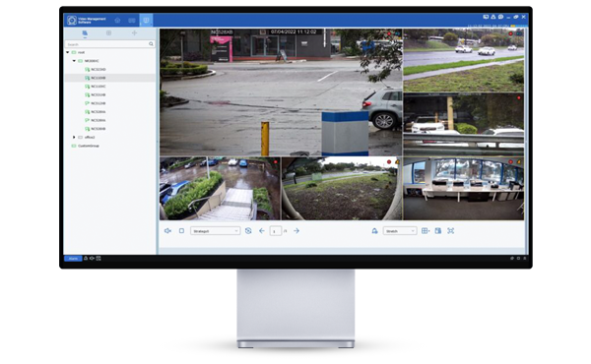Expand the office2 tree node

[x=74, y=137]
